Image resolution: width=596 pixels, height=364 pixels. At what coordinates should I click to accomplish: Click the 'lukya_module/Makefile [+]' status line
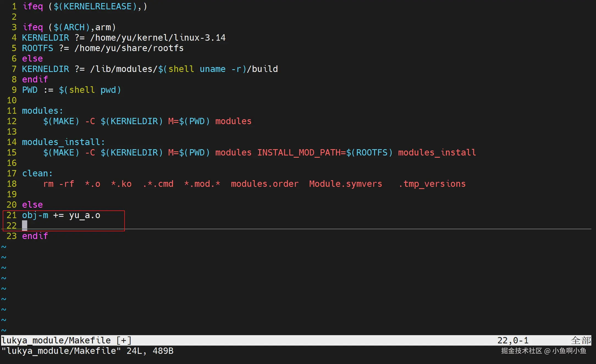(x=67, y=340)
